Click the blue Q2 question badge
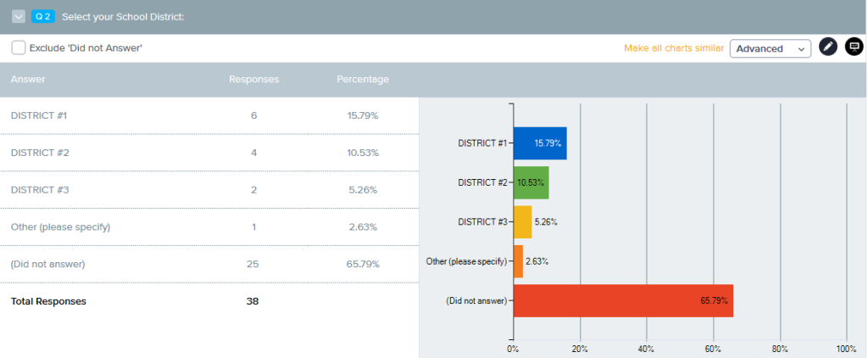 (43, 17)
